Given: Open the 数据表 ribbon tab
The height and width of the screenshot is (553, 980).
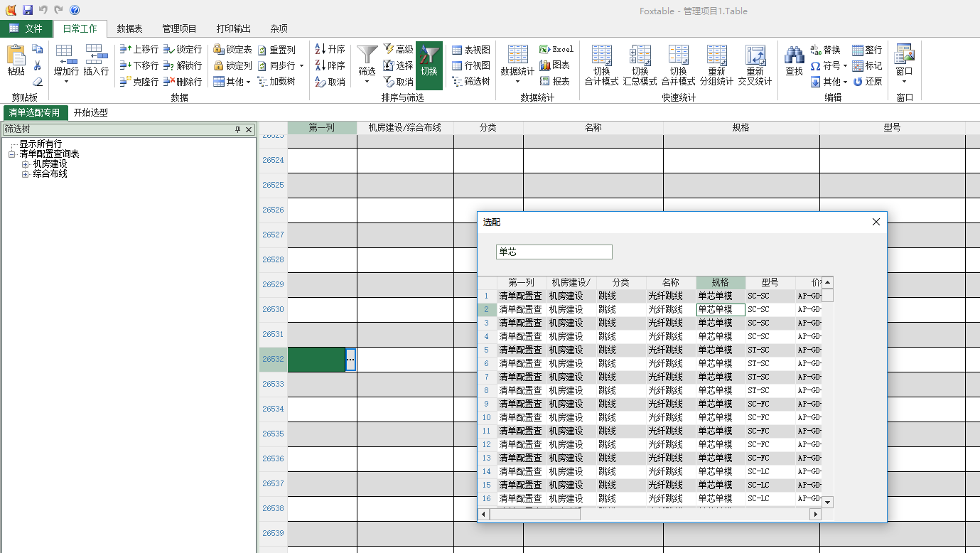Looking at the screenshot, I should pos(129,28).
